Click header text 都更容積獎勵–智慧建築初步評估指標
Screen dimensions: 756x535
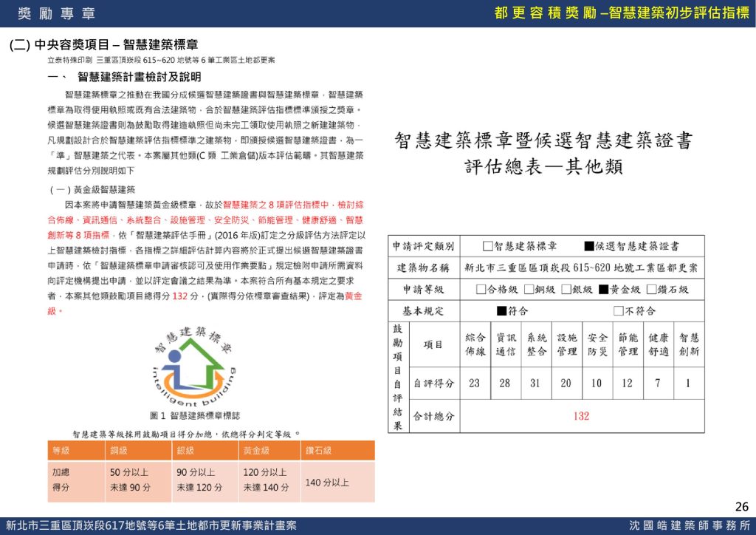coord(622,13)
